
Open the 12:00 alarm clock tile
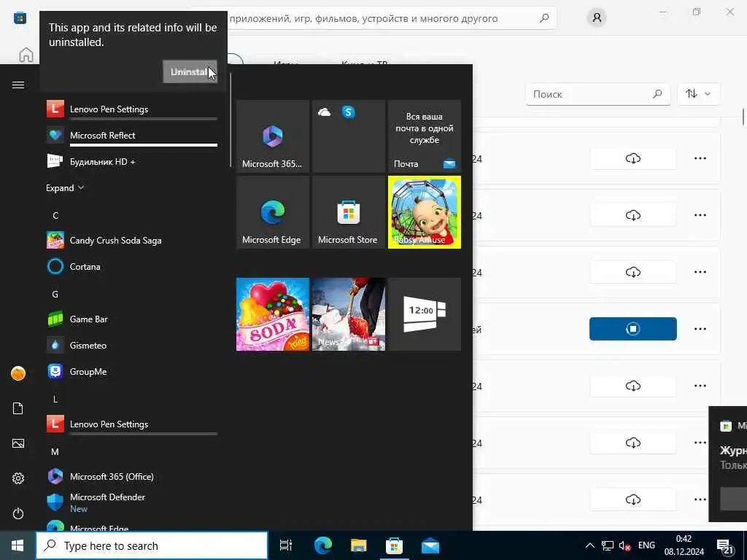click(425, 314)
